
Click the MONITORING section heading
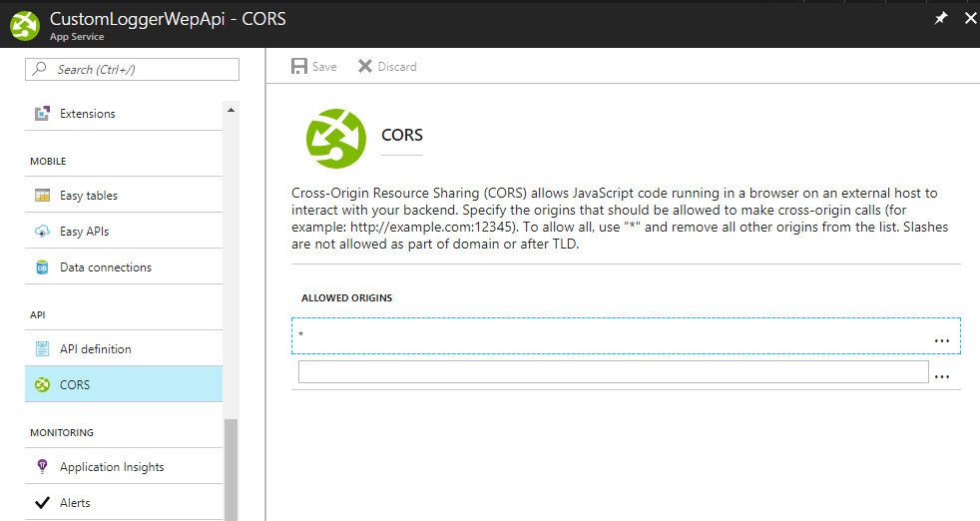point(62,433)
